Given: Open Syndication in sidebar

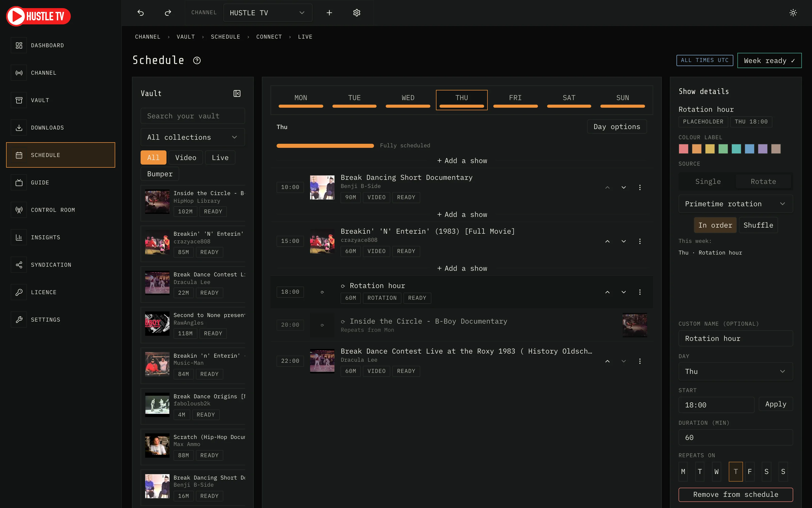Looking at the screenshot, I should pyautogui.click(x=61, y=265).
